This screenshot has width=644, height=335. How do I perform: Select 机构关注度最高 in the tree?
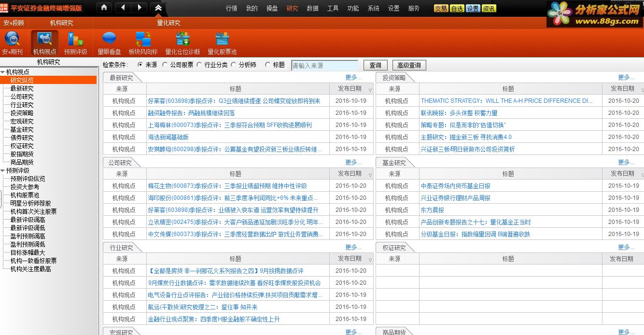30,269
